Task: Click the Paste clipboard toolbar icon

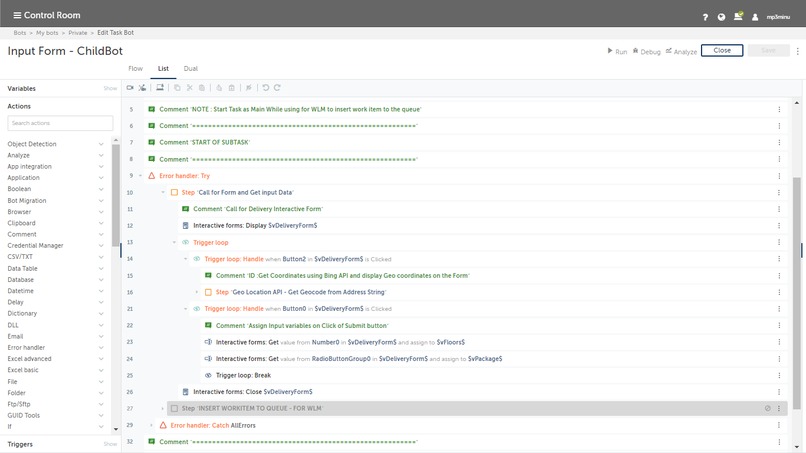Action: pos(202,88)
